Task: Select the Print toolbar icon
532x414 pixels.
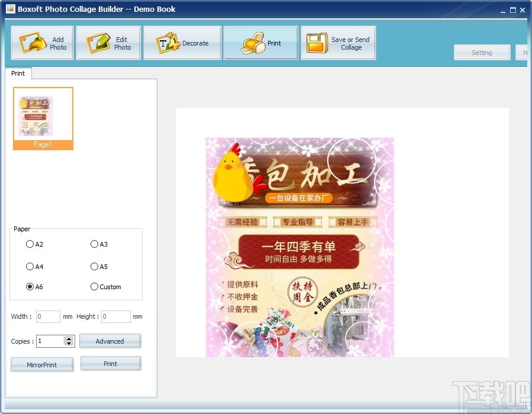Action: [x=259, y=42]
